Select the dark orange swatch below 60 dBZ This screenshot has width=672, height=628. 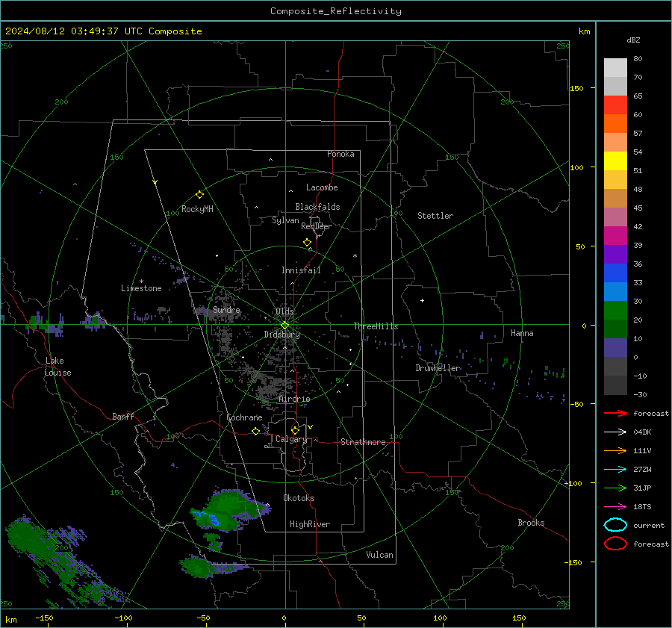[615, 124]
